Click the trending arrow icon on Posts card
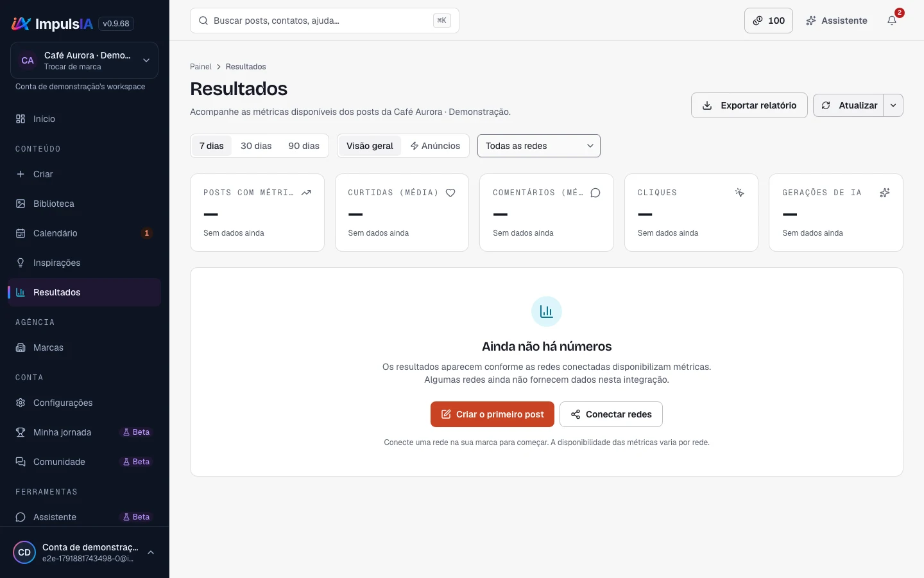Viewport: 924px width, 578px height. pyautogui.click(x=306, y=193)
